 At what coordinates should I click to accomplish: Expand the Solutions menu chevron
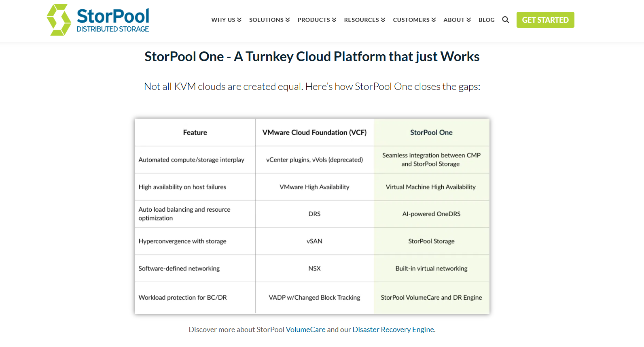[x=288, y=20]
